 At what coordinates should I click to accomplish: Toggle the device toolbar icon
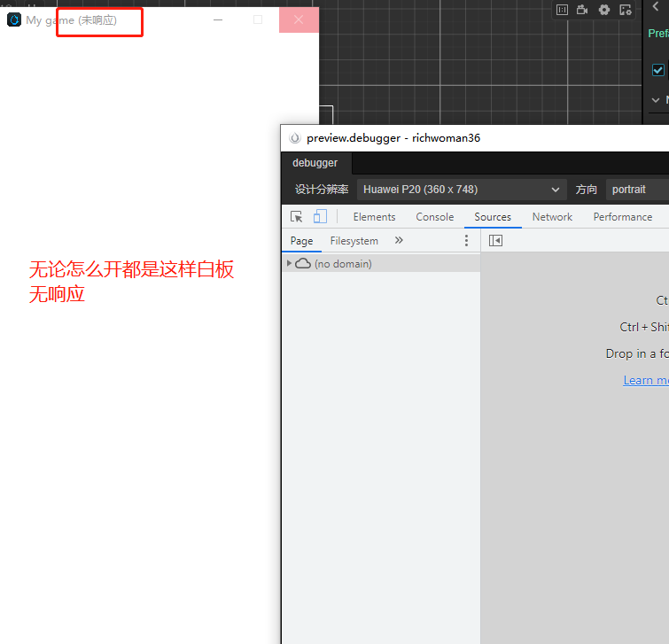tap(320, 217)
